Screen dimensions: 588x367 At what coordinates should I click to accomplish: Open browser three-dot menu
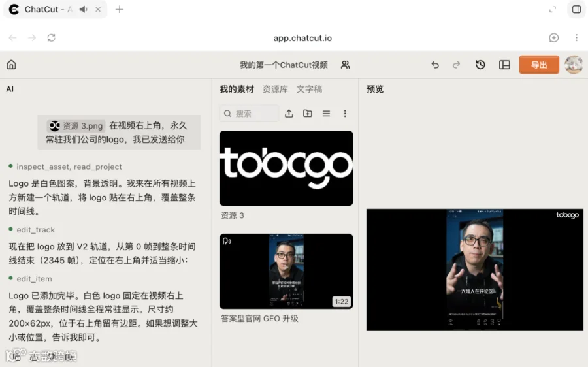tap(576, 37)
